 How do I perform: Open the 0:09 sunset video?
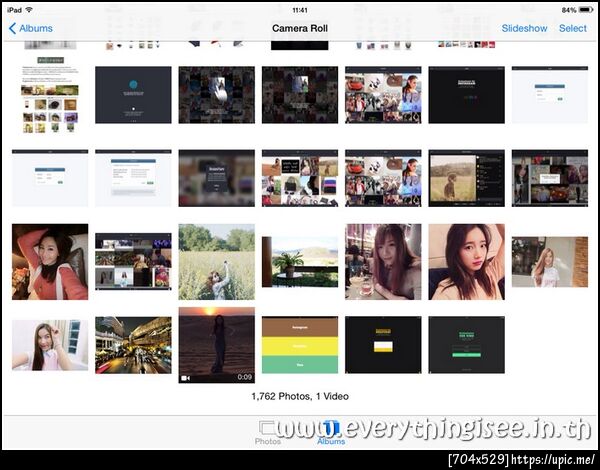[217, 345]
